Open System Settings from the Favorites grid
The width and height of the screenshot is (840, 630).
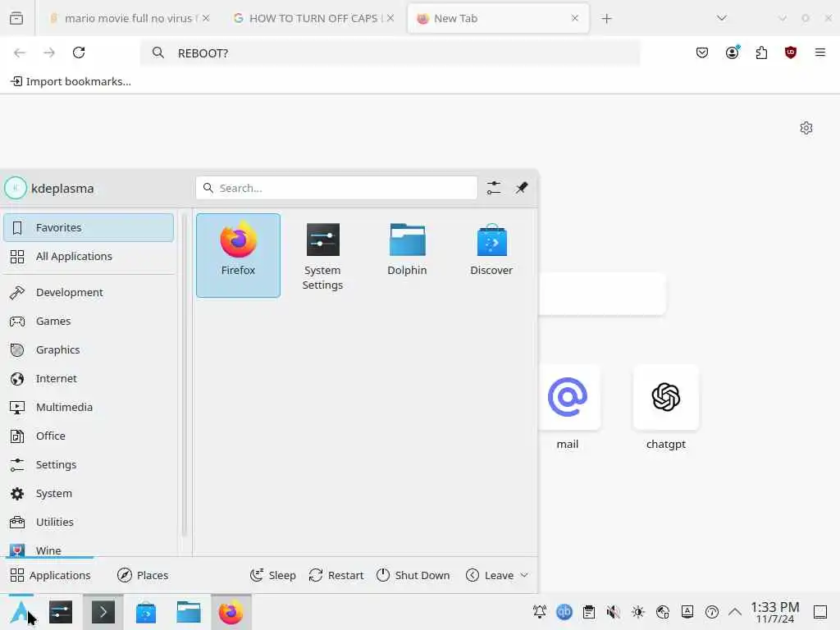[x=322, y=255]
